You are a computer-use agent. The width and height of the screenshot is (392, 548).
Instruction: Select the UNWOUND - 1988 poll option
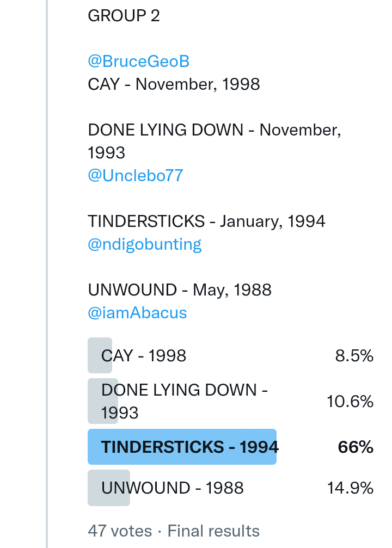point(172,488)
